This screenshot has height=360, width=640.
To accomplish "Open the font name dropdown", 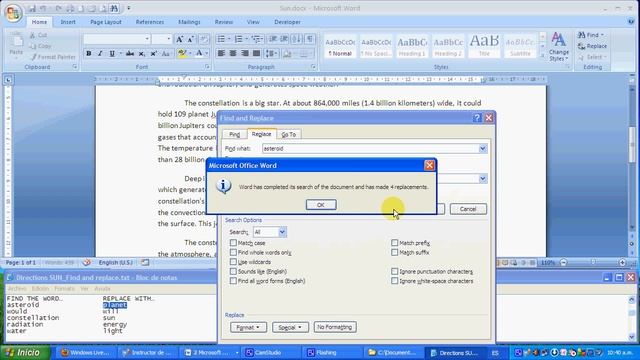I will tap(147, 39).
